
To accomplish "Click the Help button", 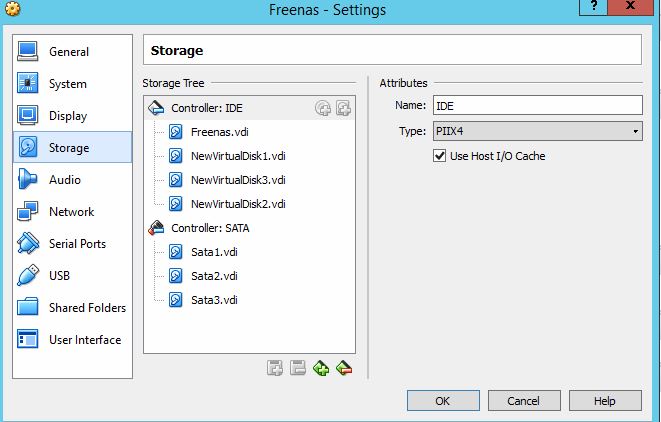I will (x=605, y=400).
